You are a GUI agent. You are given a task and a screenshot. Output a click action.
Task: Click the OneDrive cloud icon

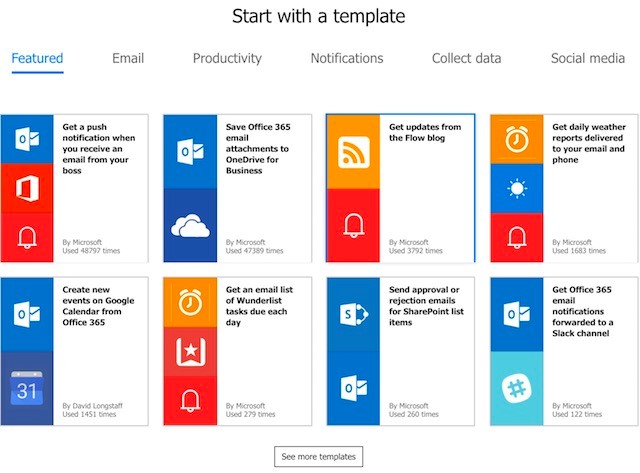pyautogui.click(x=190, y=225)
